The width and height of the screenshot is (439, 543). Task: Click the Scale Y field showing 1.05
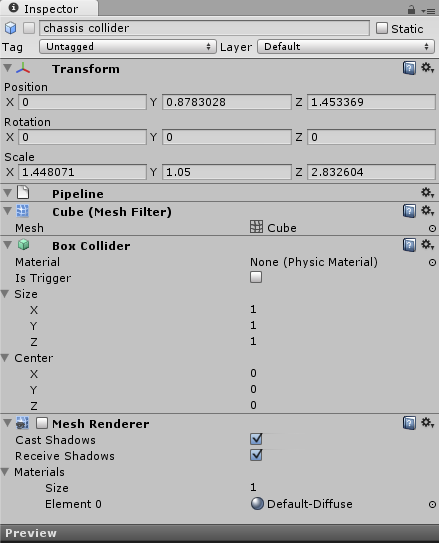tap(227, 172)
